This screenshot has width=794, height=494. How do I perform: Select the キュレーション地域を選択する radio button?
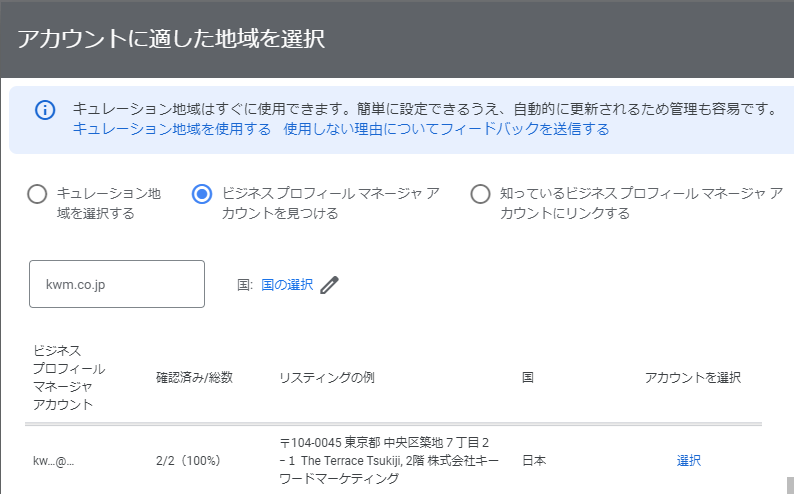[37, 194]
